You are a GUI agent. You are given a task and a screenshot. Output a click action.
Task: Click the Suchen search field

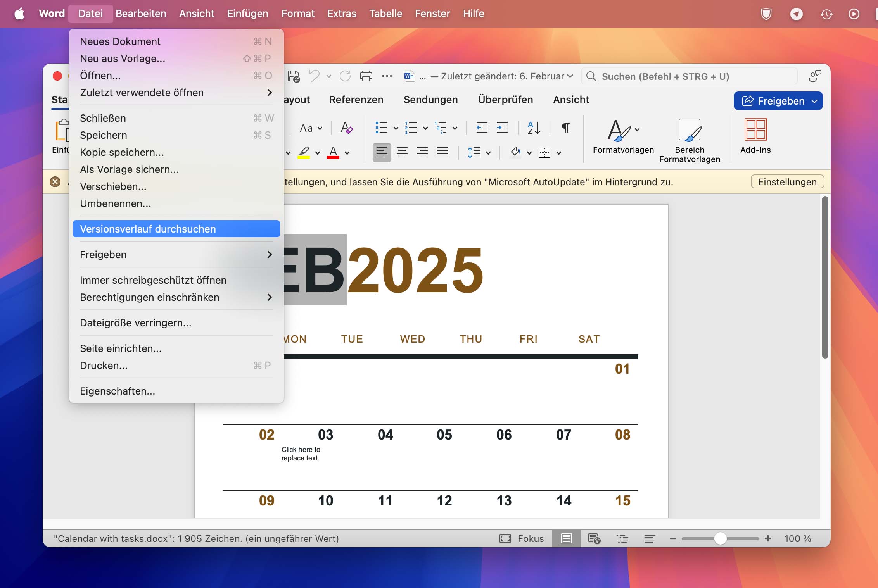pyautogui.click(x=689, y=76)
